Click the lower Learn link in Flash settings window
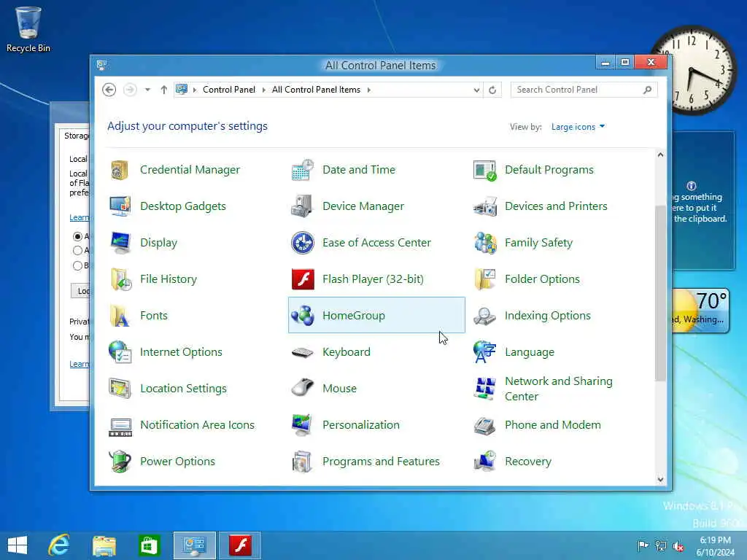Screen dimensions: 747x560 tap(79, 365)
